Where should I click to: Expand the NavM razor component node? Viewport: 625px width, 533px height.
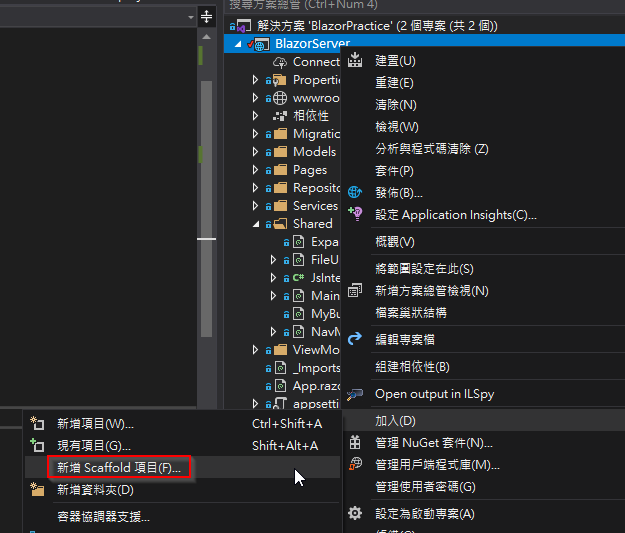[273, 332]
